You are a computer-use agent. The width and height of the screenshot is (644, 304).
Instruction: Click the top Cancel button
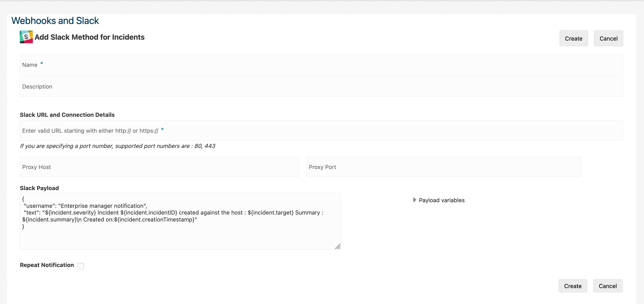608,39
